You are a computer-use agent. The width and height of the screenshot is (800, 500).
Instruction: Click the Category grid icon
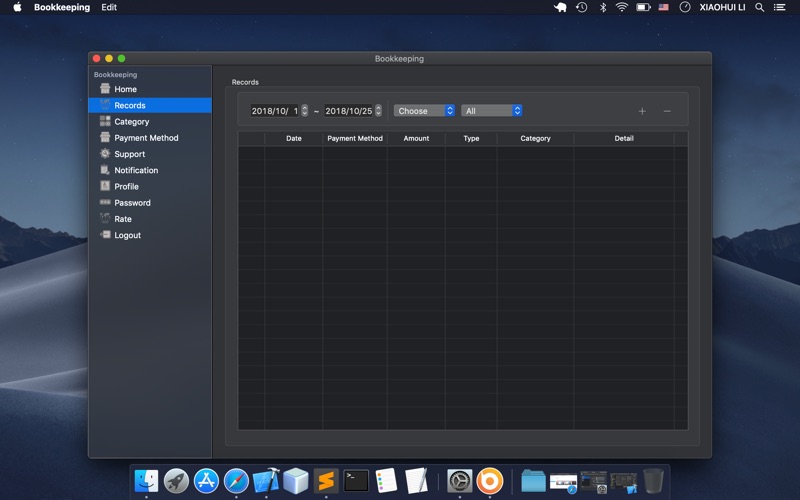point(105,121)
